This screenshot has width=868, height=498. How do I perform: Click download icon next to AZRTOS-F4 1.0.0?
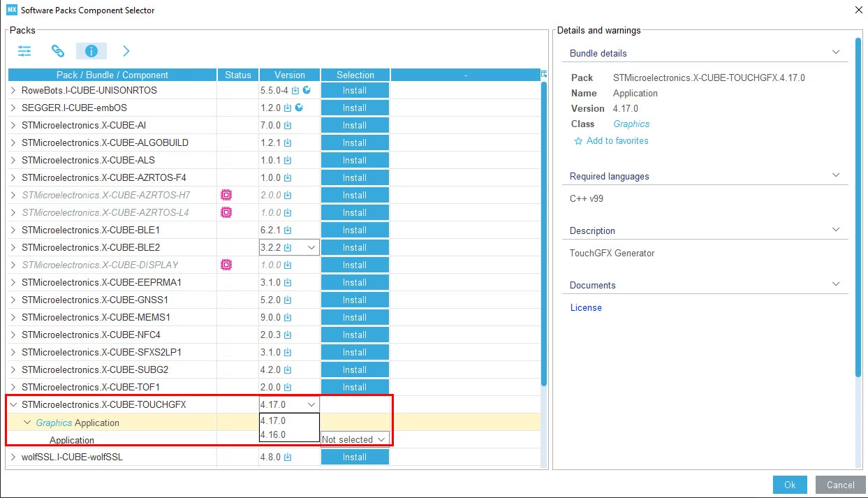coord(288,178)
